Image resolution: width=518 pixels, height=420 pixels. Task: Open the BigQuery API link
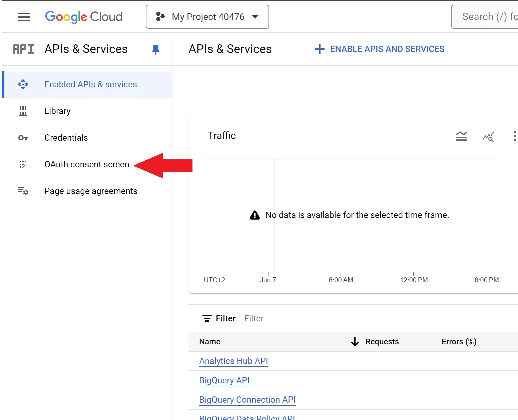[224, 380]
